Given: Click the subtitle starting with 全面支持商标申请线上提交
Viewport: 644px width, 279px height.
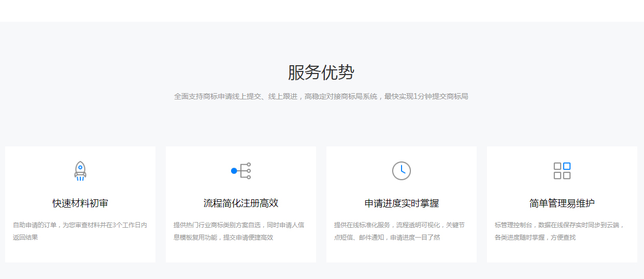Looking at the screenshot, I should click(x=321, y=97).
